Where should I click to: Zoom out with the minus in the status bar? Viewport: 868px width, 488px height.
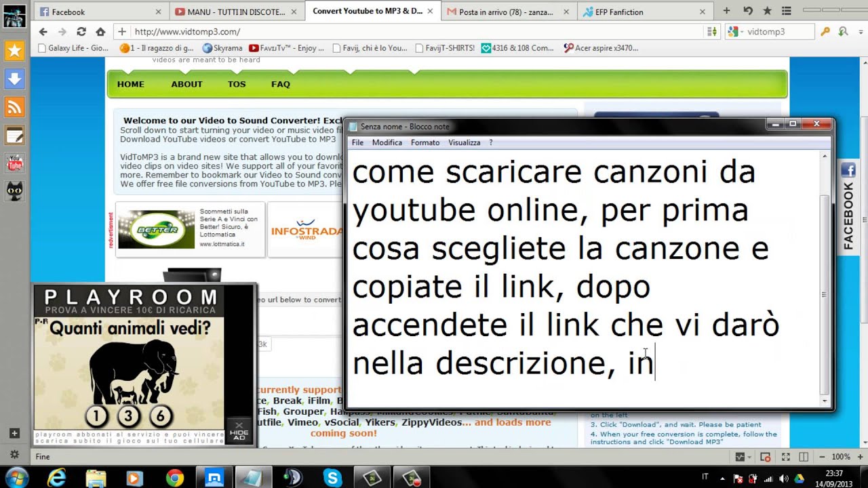[x=823, y=457]
